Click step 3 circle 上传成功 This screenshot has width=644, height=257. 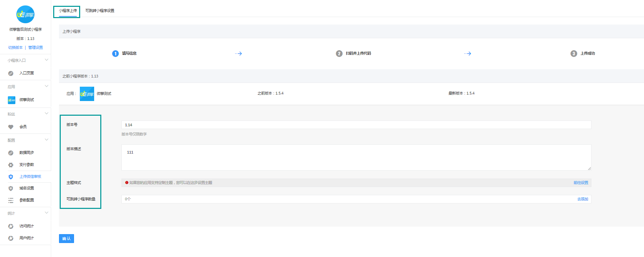click(x=574, y=54)
